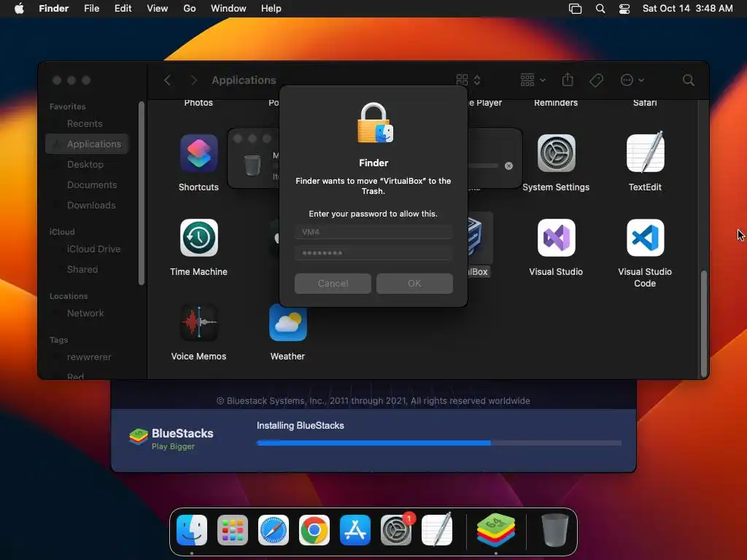This screenshot has height=560, width=747.
Task: Open the Edit menu
Action: click(123, 9)
